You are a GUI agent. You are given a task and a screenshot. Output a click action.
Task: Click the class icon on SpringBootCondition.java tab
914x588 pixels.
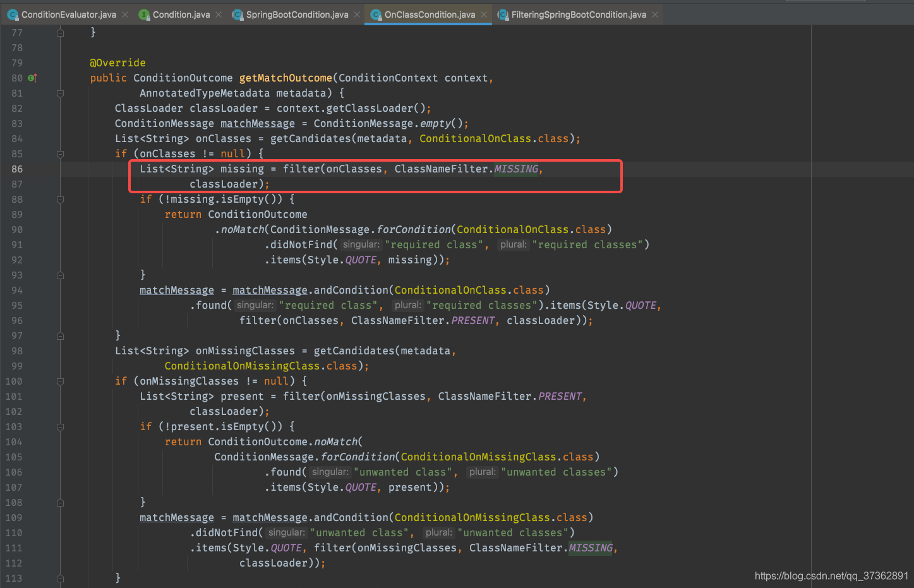[x=238, y=15]
